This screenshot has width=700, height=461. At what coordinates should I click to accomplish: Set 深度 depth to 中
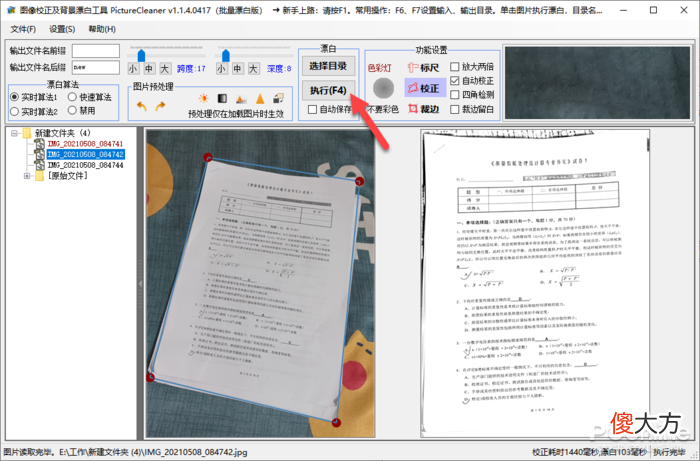237,69
